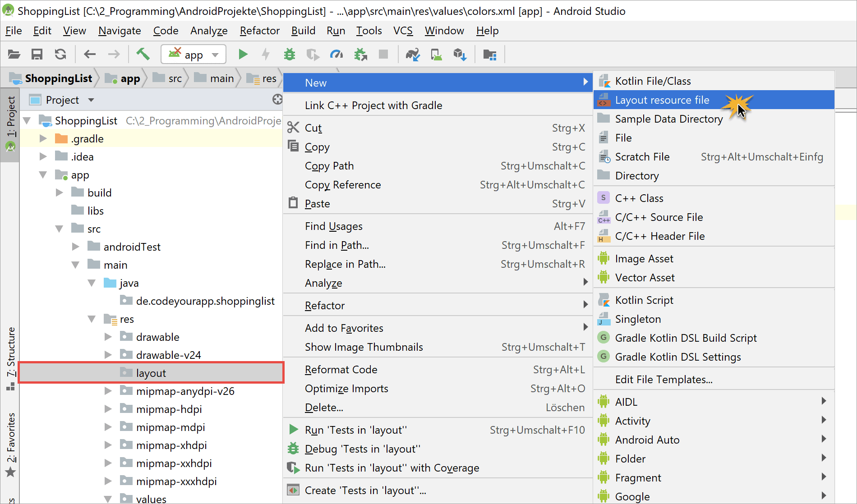Open the Fragment submenu
Viewport: 857px width, 504px height.
click(x=714, y=478)
